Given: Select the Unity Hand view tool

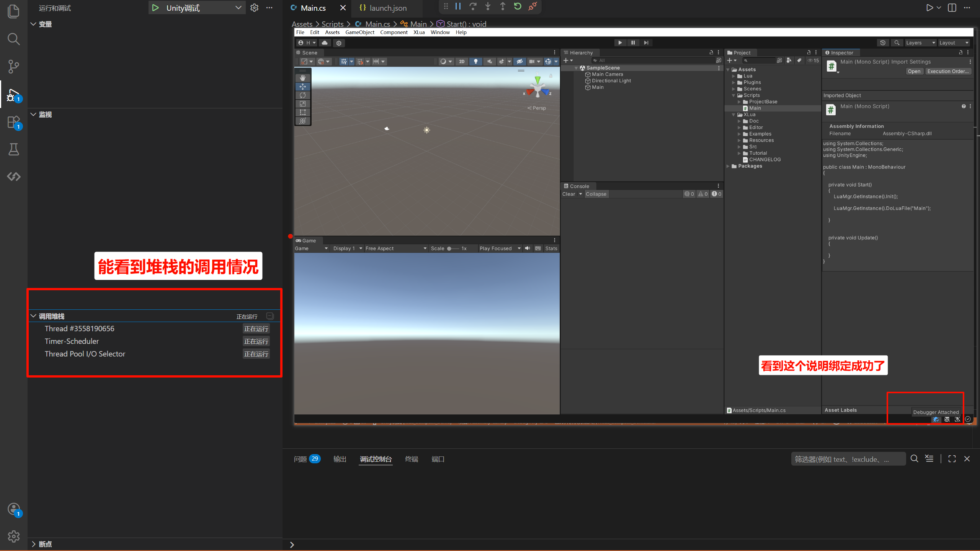Looking at the screenshot, I should 302,78.
